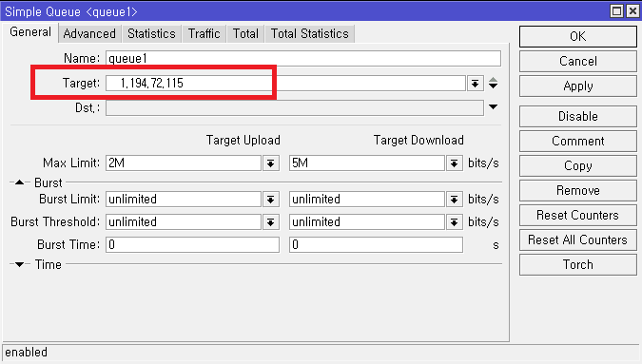The height and width of the screenshot is (364, 642).
Task: Click the disabled Dst. field
Action: click(x=295, y=108)
